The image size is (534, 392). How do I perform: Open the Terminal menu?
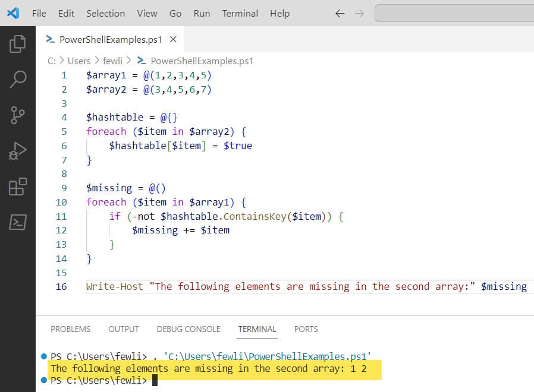[x=240, y=13]
